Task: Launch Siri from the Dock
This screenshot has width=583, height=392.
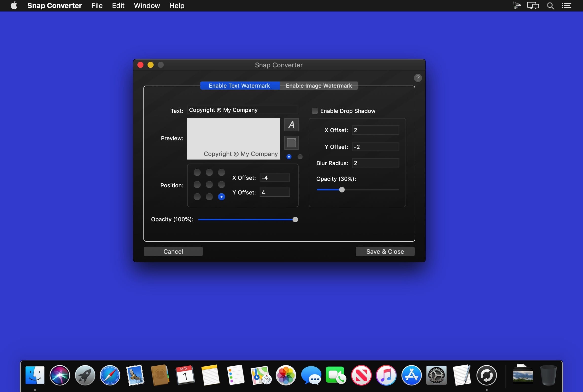Action: point(60,375)
